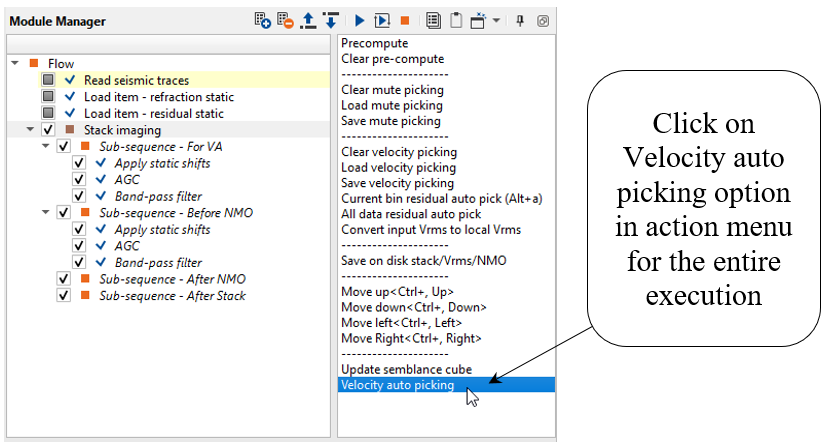Toggle checkbox for Sub-sequence - After NMO

(x=64, y=279)
